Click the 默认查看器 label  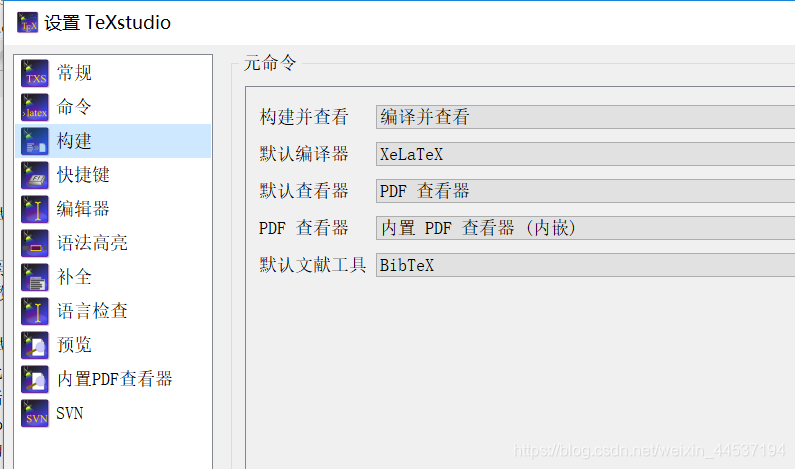(x=304, y=191)
